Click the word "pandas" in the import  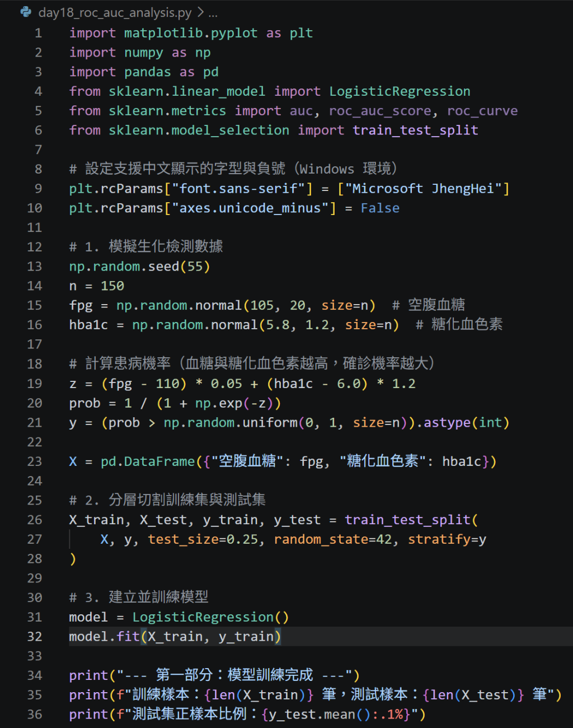click(x=148, y=72)
